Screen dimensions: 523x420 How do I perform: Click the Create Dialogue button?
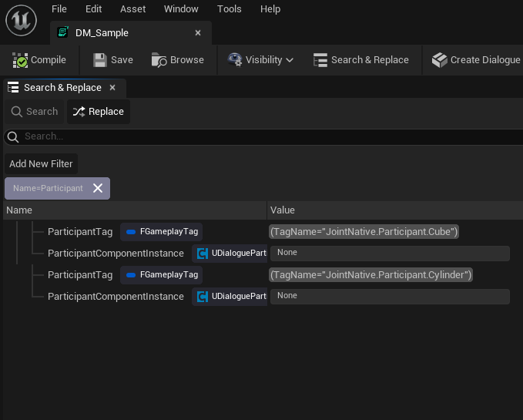475,60
